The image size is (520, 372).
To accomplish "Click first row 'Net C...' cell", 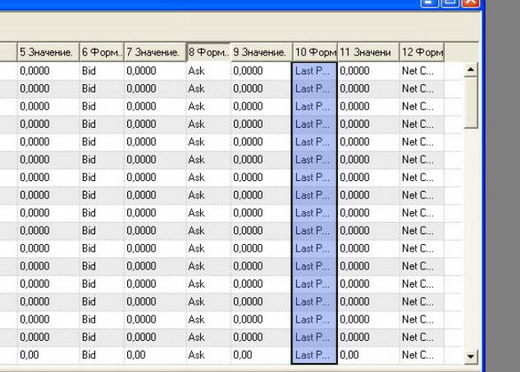I will click(422, 71).
